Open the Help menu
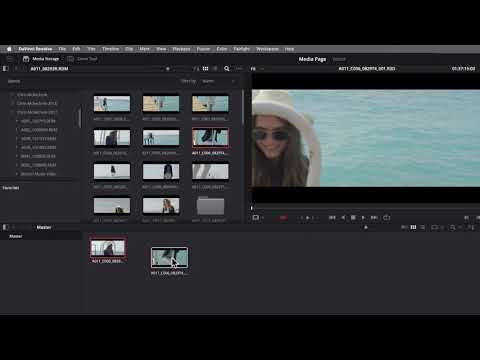The height and width of the screenshot is (360, 480). point(289,49)
